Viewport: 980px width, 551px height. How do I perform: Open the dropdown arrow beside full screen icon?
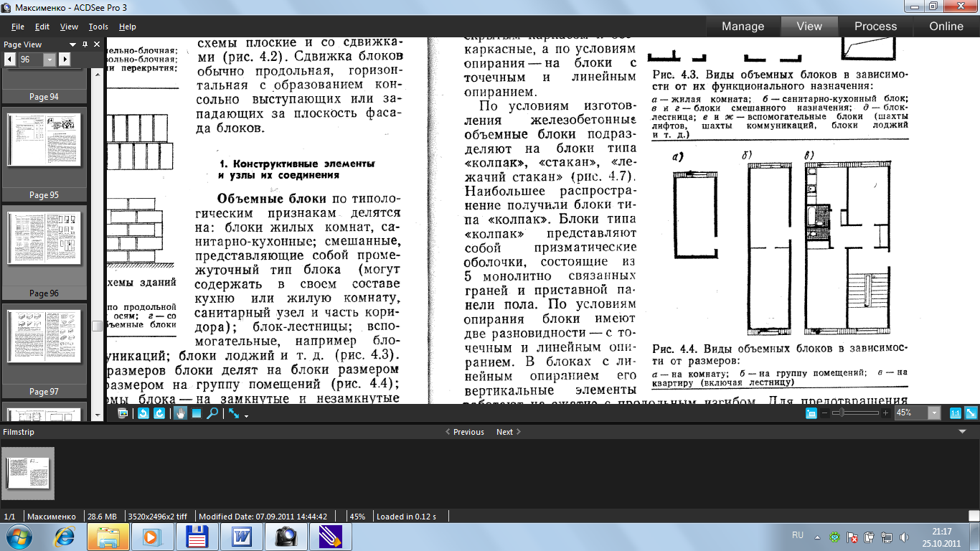coord(246,415)
